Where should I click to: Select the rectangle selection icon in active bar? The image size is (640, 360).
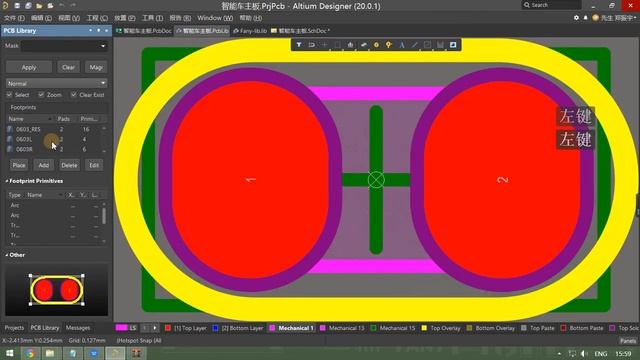pos(338,45)
